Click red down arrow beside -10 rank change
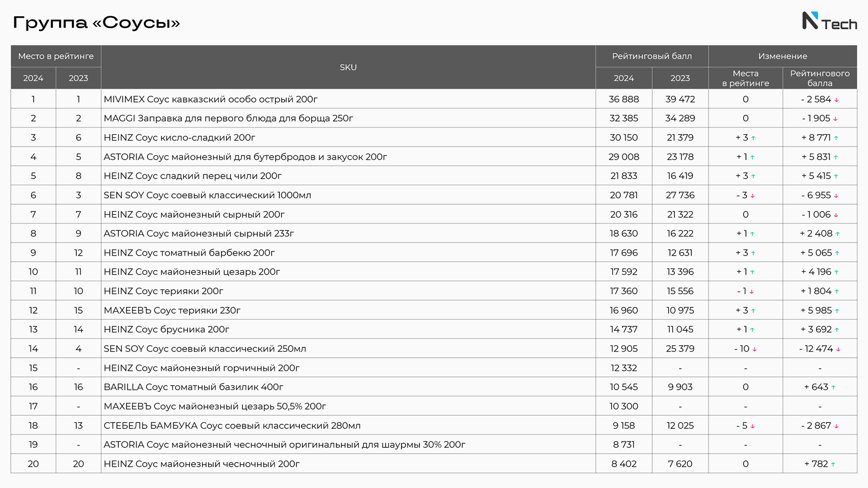Screen dimensions: 868x488 point(755,349)
